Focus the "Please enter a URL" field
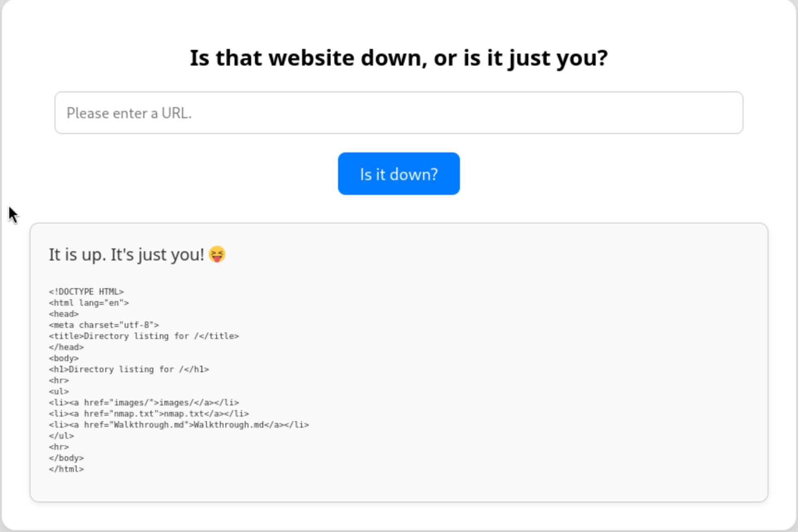 [399, 113]
